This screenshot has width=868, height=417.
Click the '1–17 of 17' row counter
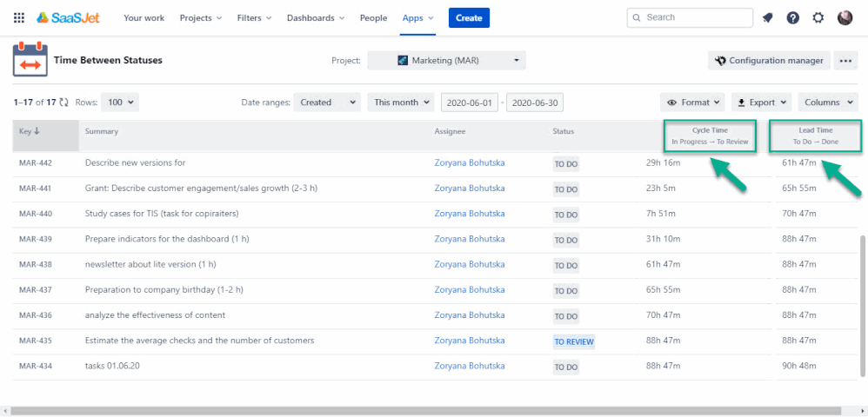pyautogui.click(x=35, y=103)
